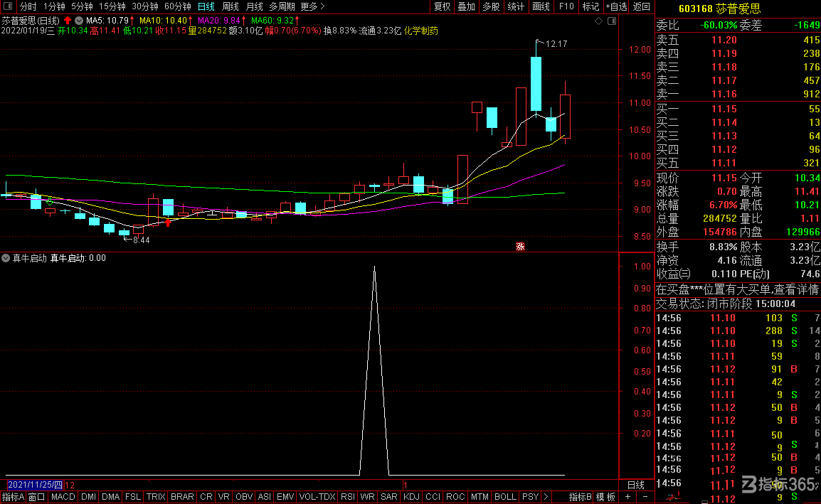Select the MTM indicator
821x504 pixels.
point(480,497)
